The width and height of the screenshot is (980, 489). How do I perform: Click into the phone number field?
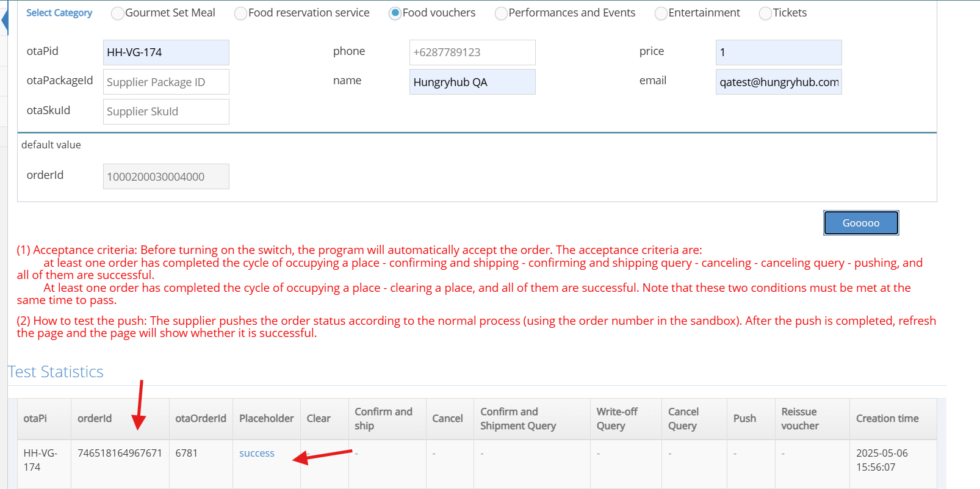[472, 53]
